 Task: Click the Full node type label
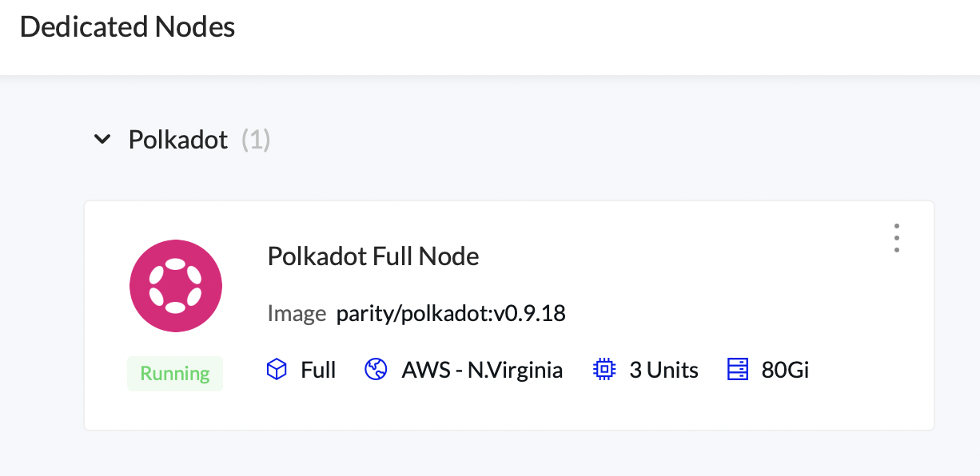(317, 369)
